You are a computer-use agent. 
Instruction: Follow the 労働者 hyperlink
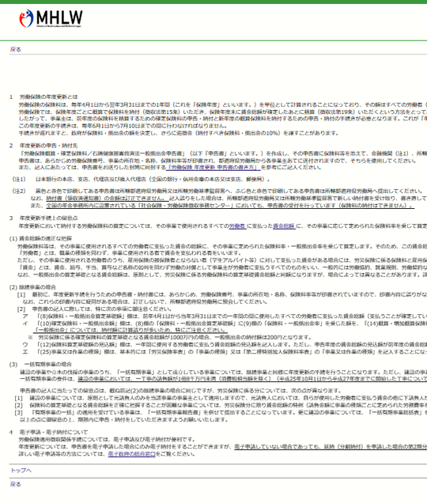237,226
